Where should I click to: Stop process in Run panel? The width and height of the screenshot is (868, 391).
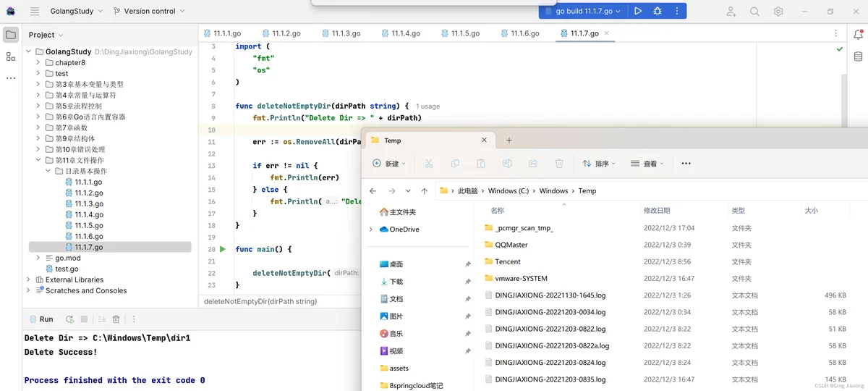click(x=84, y=319)
